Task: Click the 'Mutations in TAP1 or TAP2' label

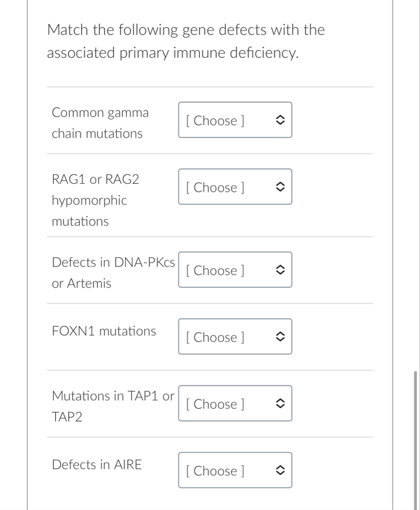Action: coord(113,406)
